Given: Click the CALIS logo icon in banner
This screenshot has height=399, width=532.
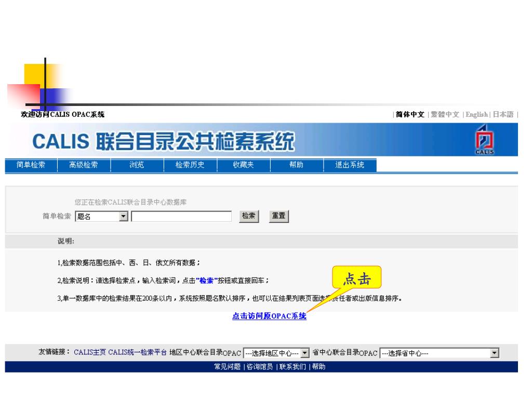Looking at the screenshot, I should 484,139.
